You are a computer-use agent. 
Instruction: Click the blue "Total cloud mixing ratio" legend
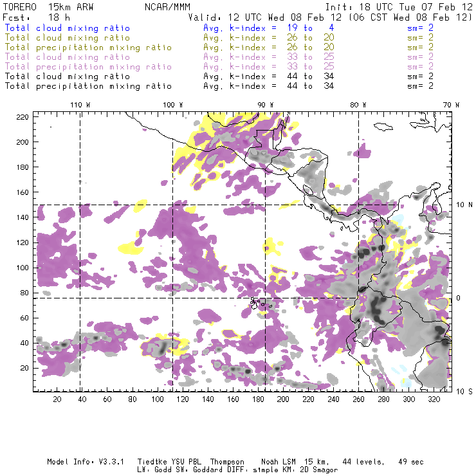[x=68, y=28]
